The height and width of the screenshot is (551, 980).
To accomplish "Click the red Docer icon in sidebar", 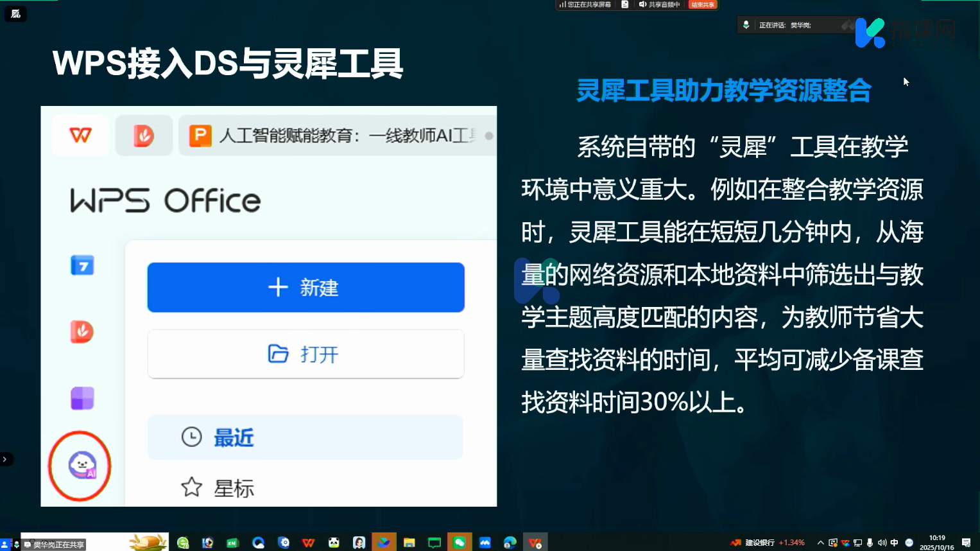I will pos(82,332).
